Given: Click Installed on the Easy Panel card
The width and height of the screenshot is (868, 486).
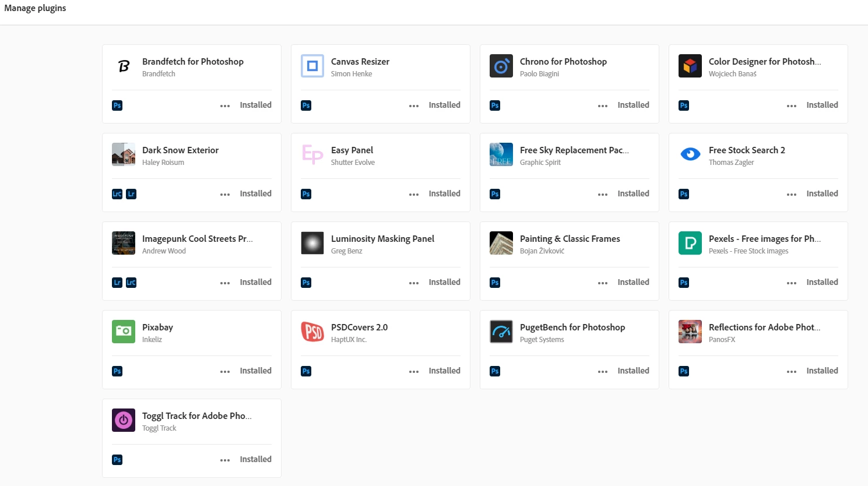Looking at the screenshot, I should (x=444, y=193).
